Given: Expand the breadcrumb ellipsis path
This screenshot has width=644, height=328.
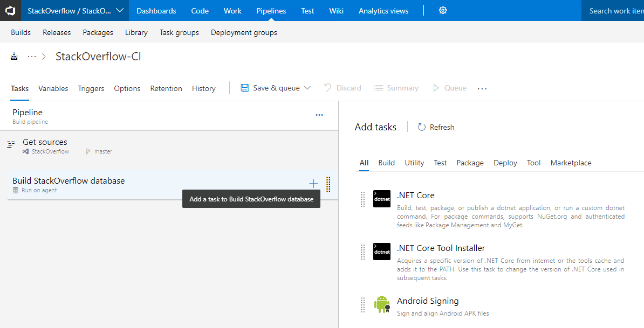Looking at the screenshot, I should pyautogui.click(x=32, y=57).
